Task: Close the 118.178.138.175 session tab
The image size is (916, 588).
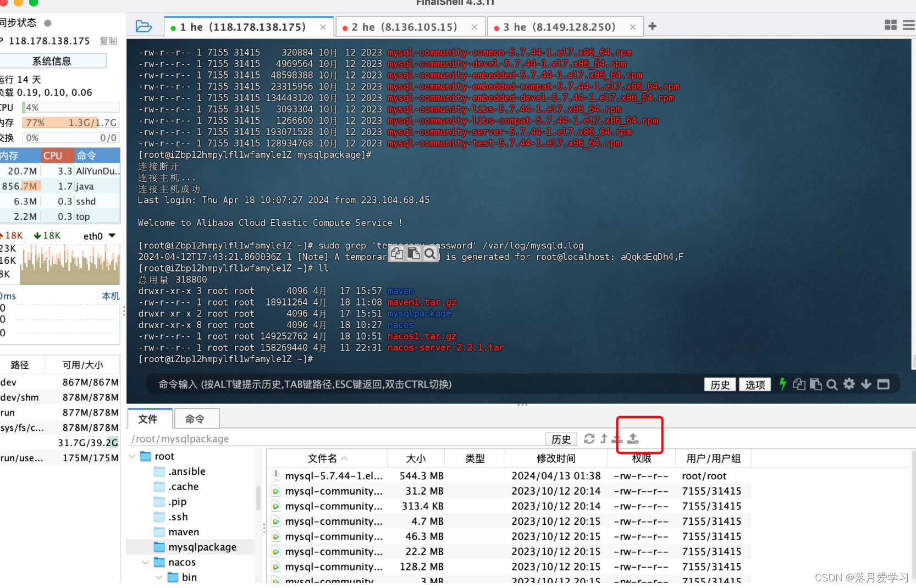Action: tap(323, 27)
